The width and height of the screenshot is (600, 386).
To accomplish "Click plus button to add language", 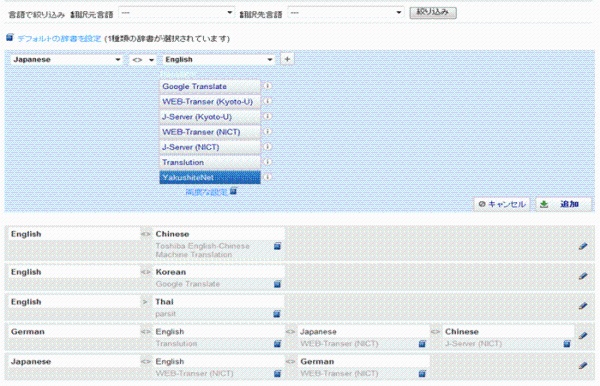I will point(287,59).
